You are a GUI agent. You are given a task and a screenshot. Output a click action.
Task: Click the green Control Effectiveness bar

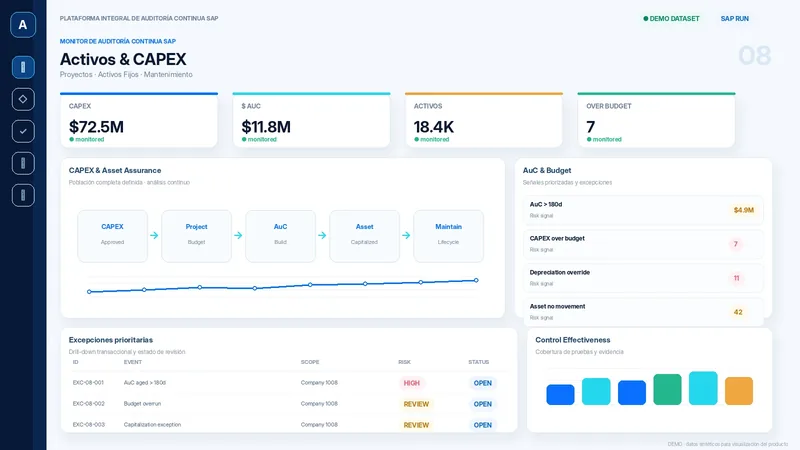click(x=667, y=389)
